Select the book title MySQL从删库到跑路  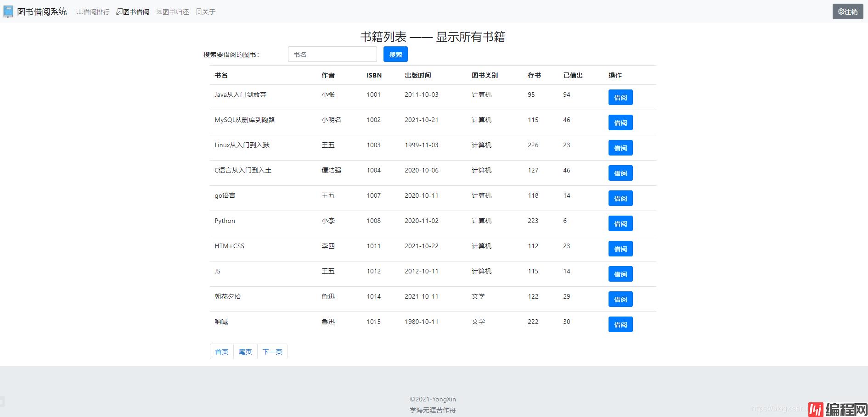(x=245, y=120)
